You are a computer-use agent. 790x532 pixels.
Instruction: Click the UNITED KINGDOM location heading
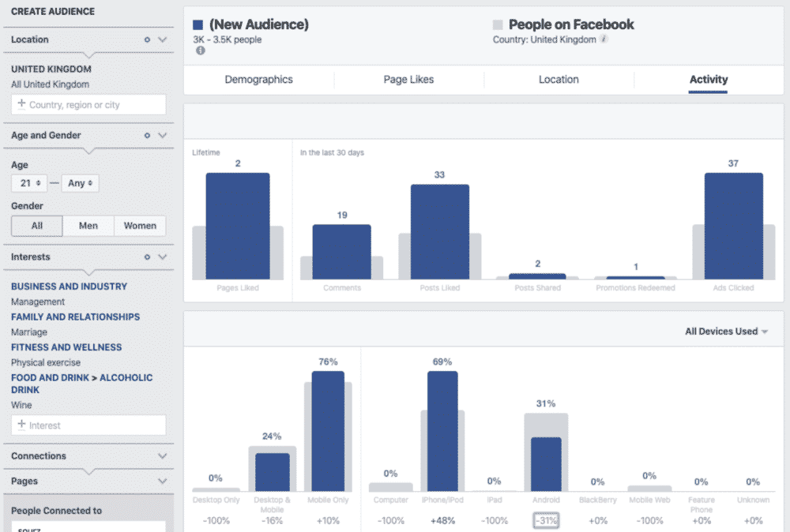(x=51, y=69)
